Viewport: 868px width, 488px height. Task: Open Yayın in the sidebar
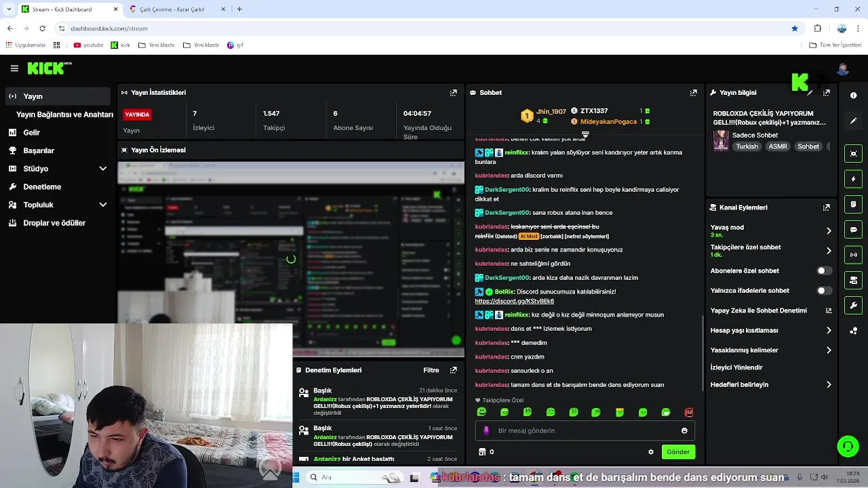[x=57, y=96]
